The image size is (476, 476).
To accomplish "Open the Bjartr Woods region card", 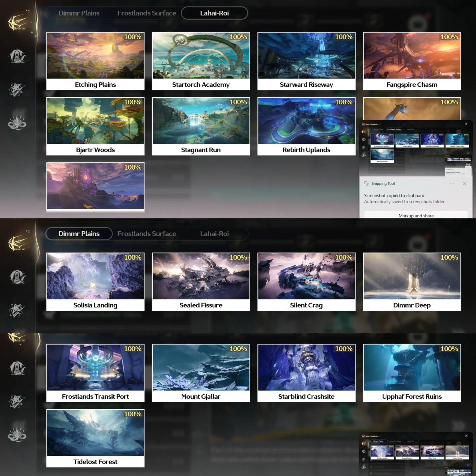I will coord(95,126).
